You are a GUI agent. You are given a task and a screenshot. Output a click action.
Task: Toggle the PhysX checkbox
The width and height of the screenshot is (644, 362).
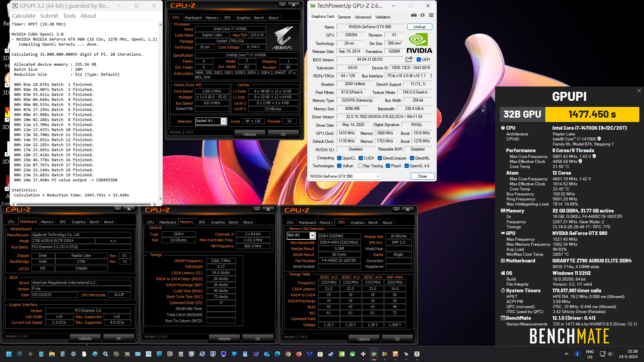(388, 166)
